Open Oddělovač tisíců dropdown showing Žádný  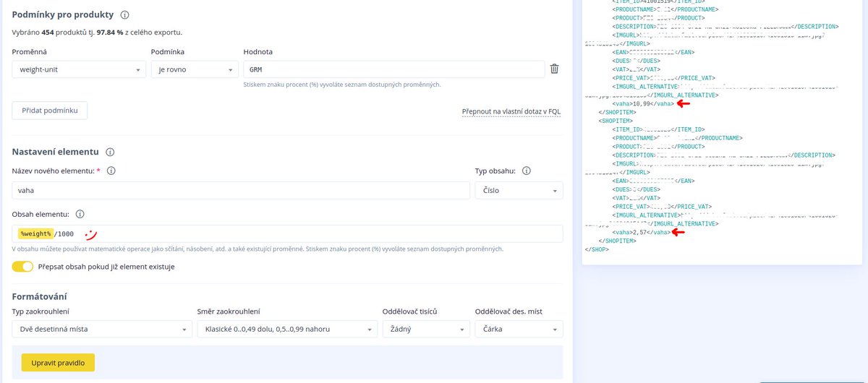pyautogui.click(x=426, y=329)
